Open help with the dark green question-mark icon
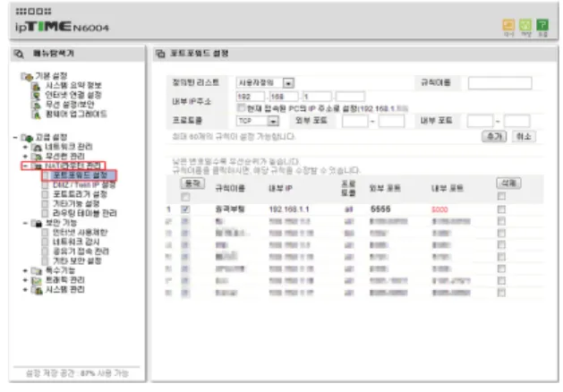 542,25
